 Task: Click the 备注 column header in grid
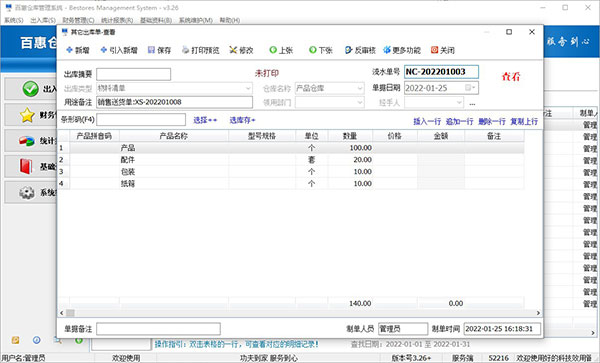(x=494, y=136)
